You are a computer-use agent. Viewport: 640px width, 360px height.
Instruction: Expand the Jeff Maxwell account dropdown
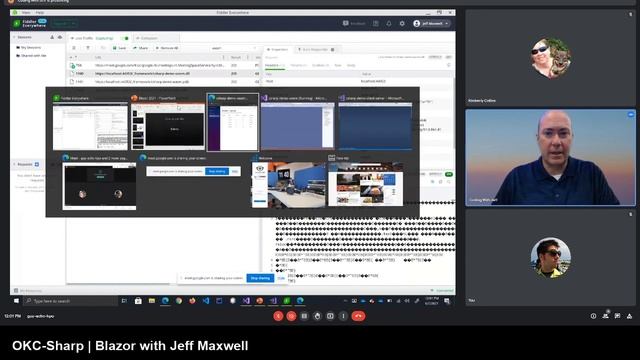[x=431, y=24]
